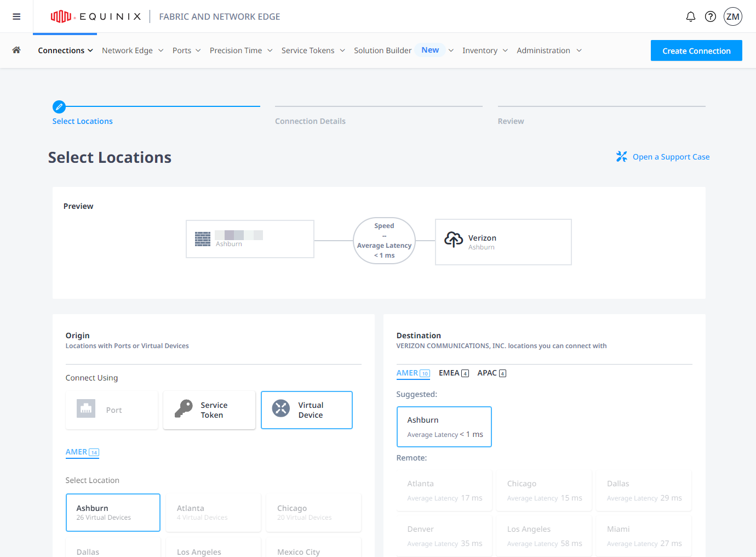Select Dallas origin location card

pos(113,548)
